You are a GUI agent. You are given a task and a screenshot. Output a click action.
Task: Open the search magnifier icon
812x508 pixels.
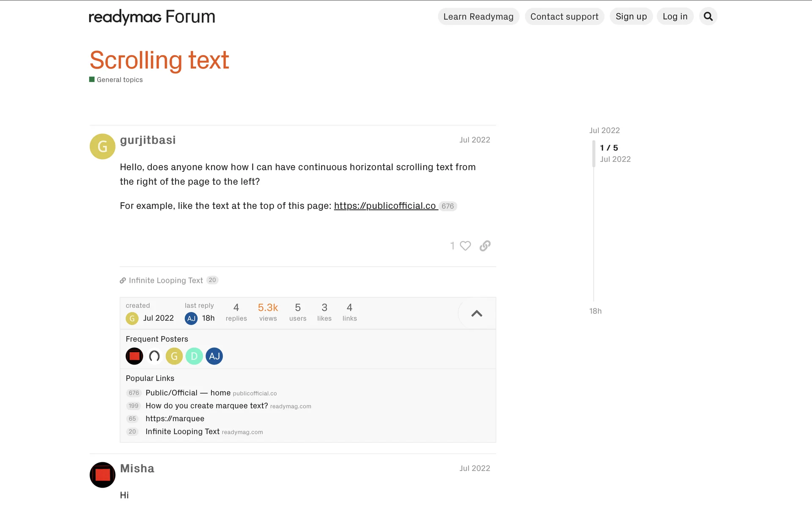point(708,17)
